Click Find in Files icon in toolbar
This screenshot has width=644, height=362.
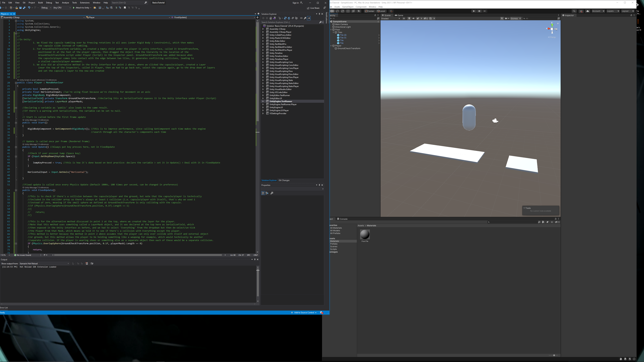95,8
